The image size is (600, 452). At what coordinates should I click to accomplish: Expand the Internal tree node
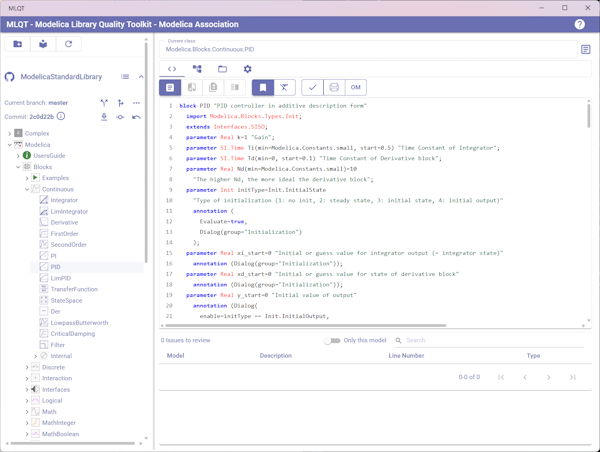(36, 356)
